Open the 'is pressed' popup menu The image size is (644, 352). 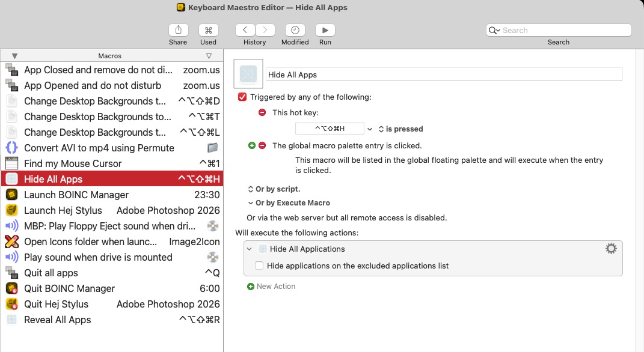(400, 129)
